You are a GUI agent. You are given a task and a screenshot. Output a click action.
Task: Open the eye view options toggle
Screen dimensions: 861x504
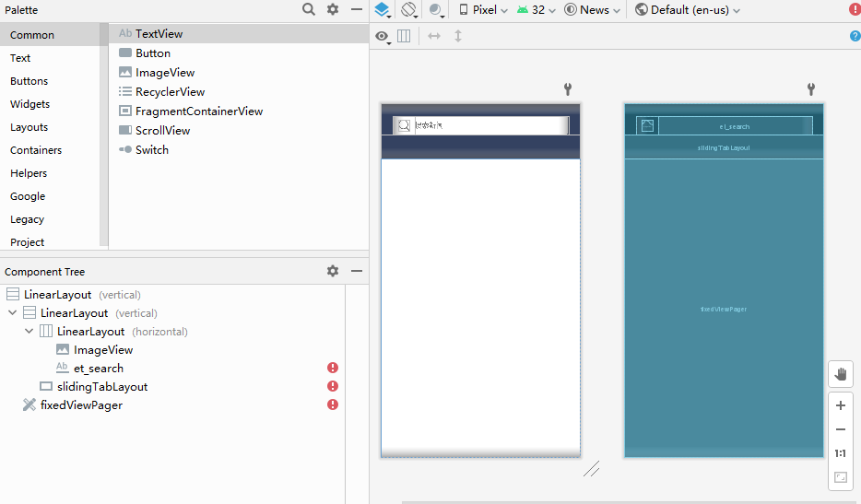[x=383, y=36]
